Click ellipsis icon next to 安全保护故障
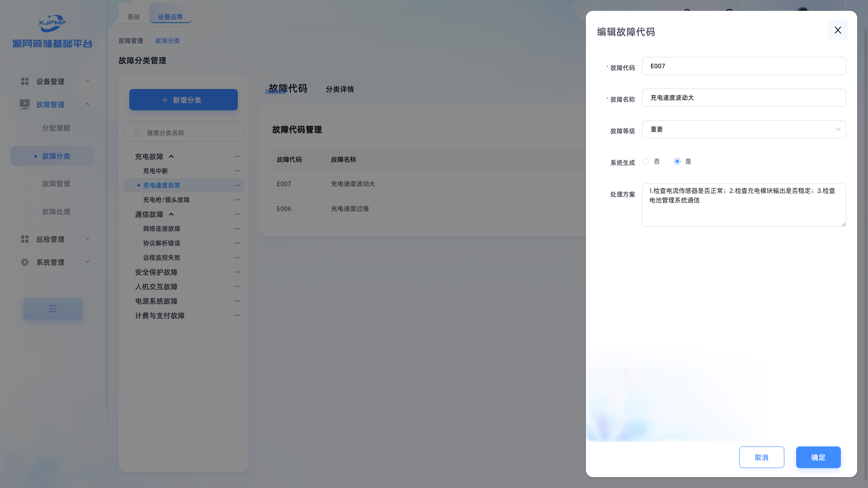 (237, 272)
